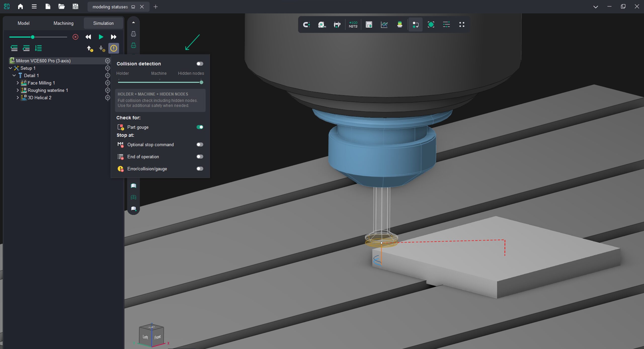Turn off the Part gouge toggle
The height and width of the screenshot is (349, 644).
(x=200, y=127)
